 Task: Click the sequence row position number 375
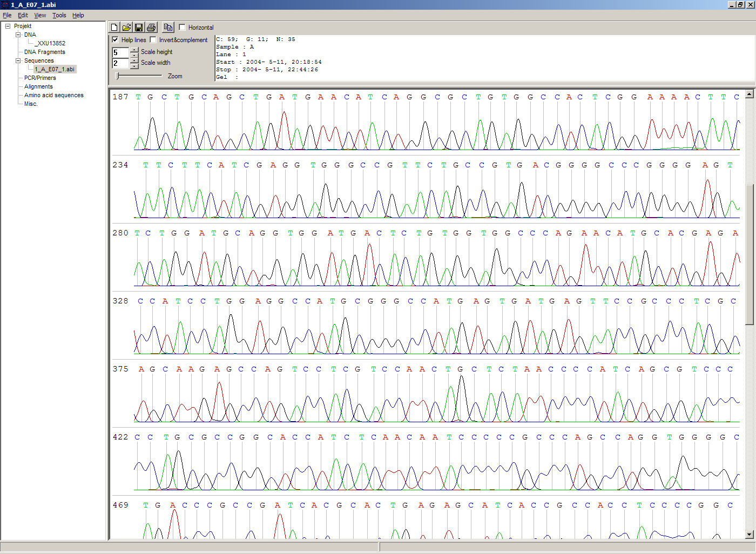coord(120,369)
